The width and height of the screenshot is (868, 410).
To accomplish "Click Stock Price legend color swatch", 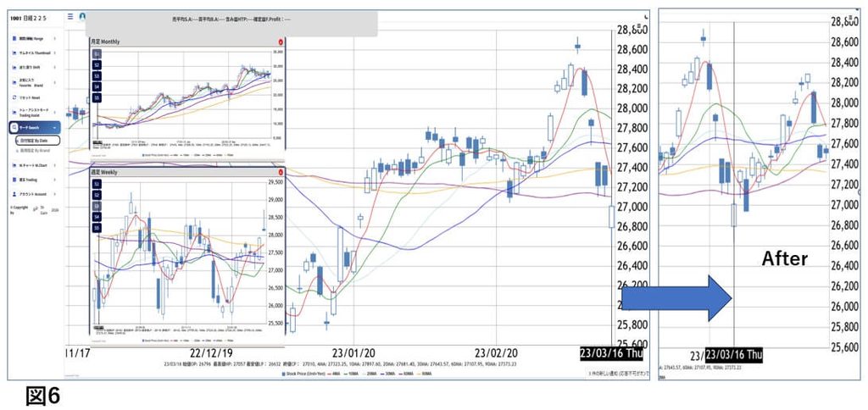I will point(284,374).
